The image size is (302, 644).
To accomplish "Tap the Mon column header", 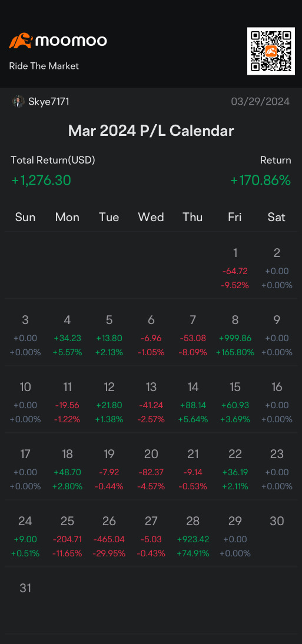I will click(67, 217).
